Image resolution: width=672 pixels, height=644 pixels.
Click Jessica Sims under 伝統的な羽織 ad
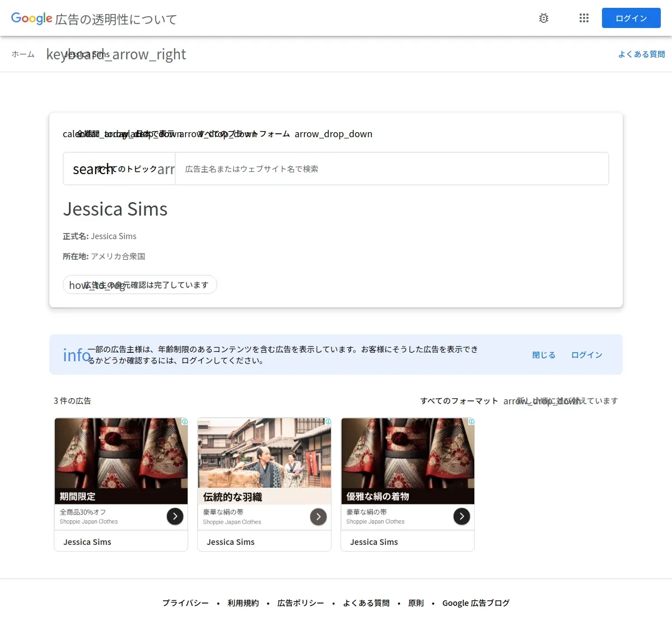[231, 542]
